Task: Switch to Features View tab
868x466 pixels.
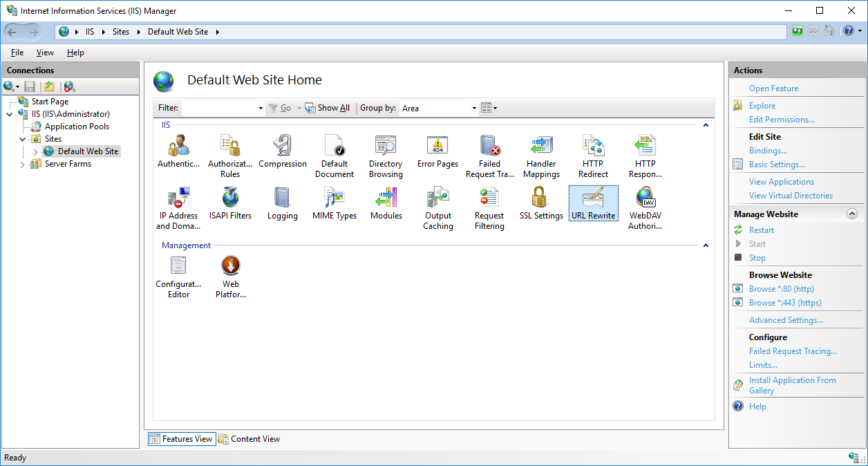Action: (x=182, y=439)
